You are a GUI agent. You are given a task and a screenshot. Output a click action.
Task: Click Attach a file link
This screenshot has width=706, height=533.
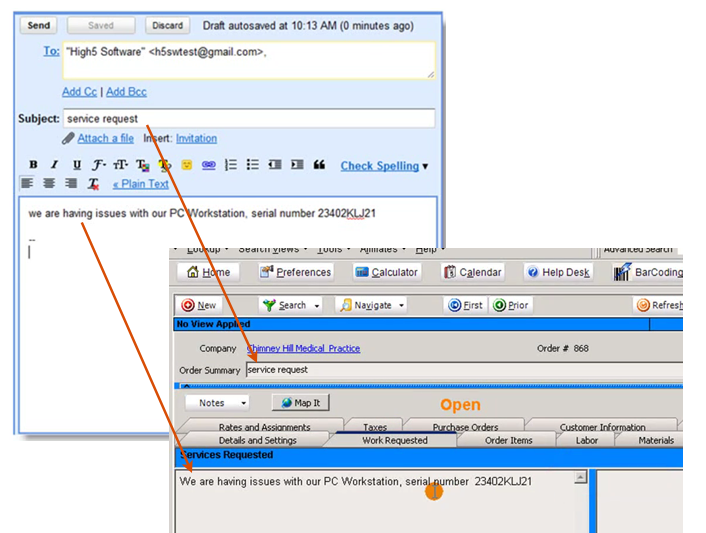click(x=105, y=138)
